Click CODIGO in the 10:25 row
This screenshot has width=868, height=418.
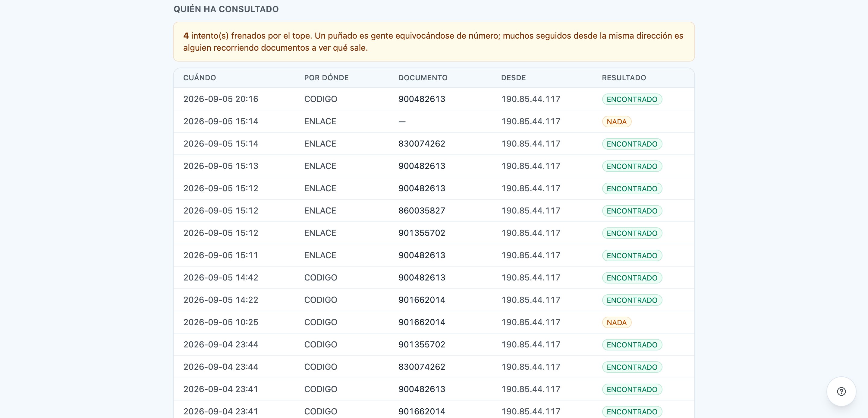(x=320, y=322)
